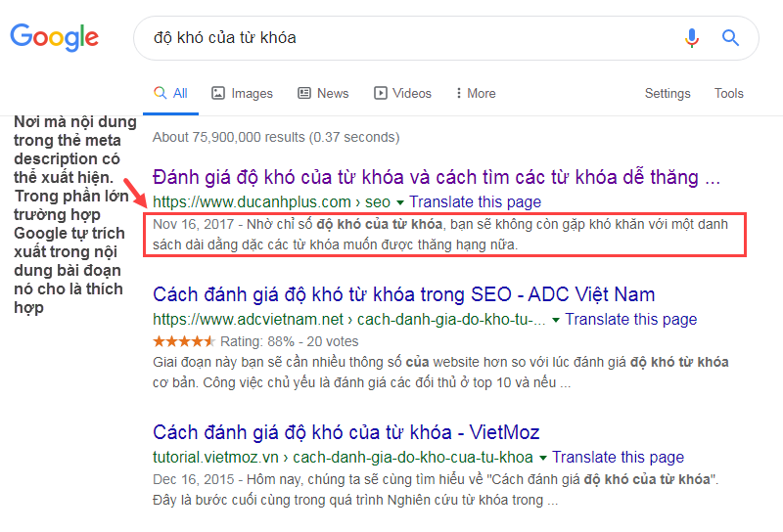Click the About 75,900,000 results text
Viewport: 783px width, 532px height.
click(276, 137)
